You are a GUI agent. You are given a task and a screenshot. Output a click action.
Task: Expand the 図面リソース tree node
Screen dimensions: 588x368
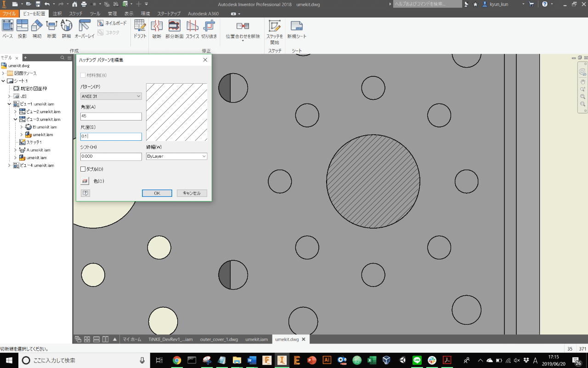(4, 73)
